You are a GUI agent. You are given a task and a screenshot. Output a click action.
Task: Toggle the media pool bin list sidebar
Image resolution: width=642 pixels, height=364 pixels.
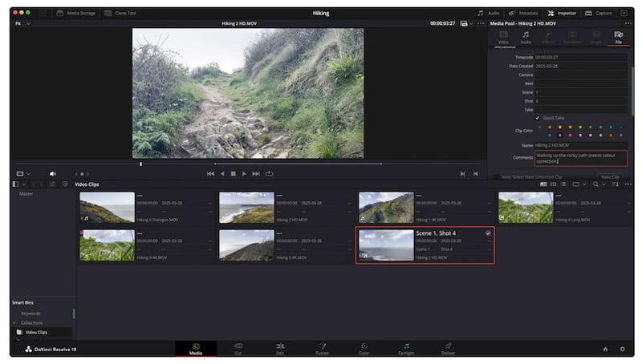coord(15,184)
